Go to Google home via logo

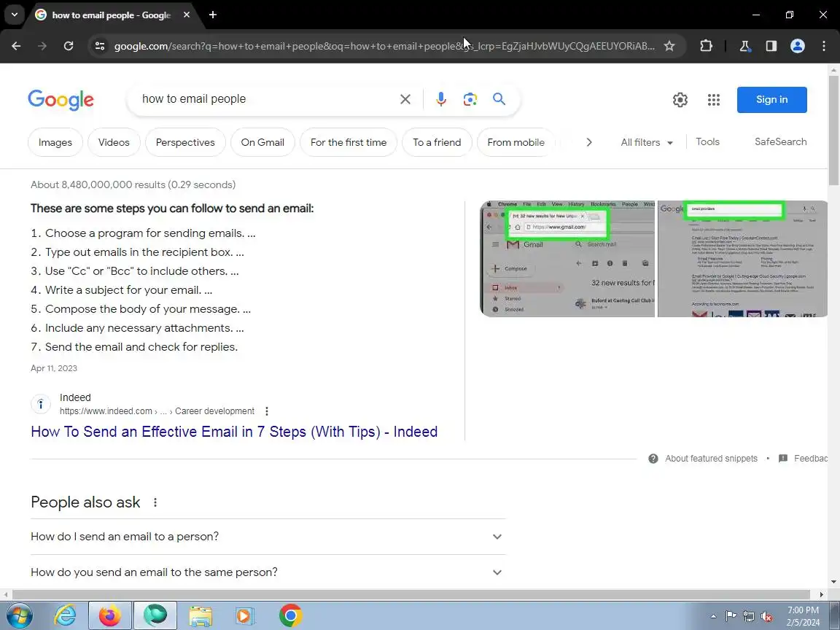pos(61,100)
